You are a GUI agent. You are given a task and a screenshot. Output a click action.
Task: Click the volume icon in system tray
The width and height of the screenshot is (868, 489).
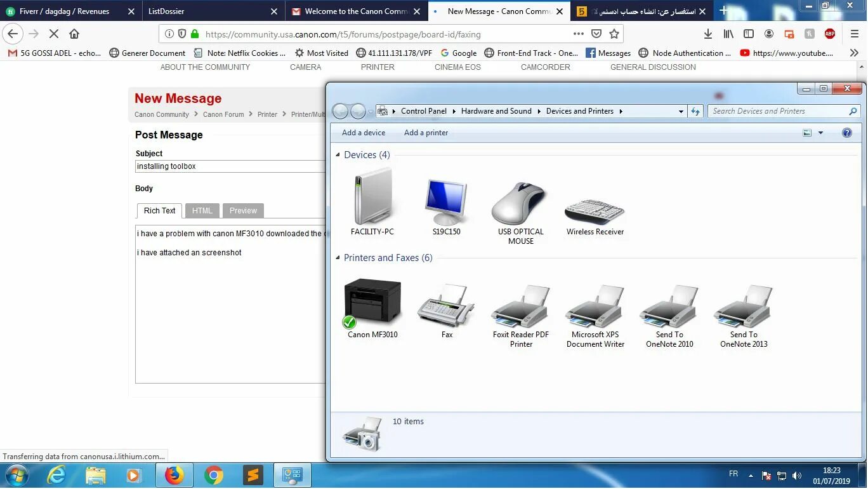797,476
